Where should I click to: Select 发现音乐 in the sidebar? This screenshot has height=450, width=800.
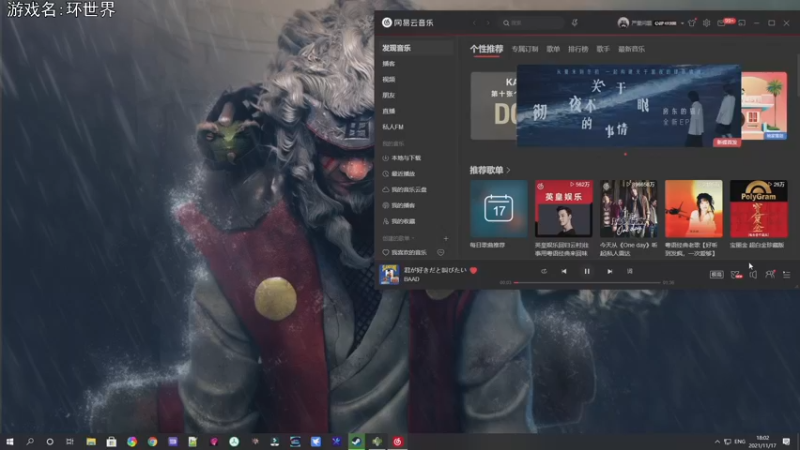tap(415, 48)
